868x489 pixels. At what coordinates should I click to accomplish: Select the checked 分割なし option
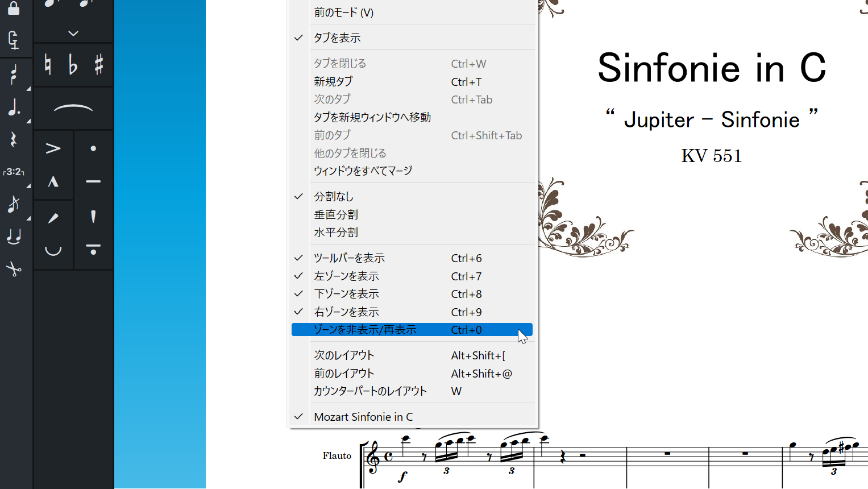pyautogui.click(x=413, y=197)
